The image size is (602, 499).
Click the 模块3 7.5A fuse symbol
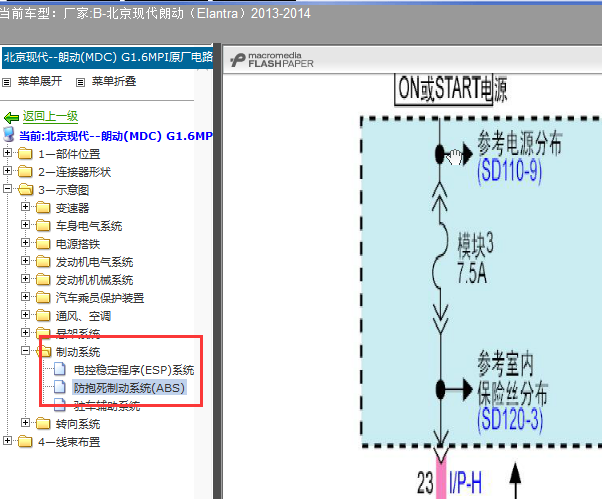click(441, 255)
